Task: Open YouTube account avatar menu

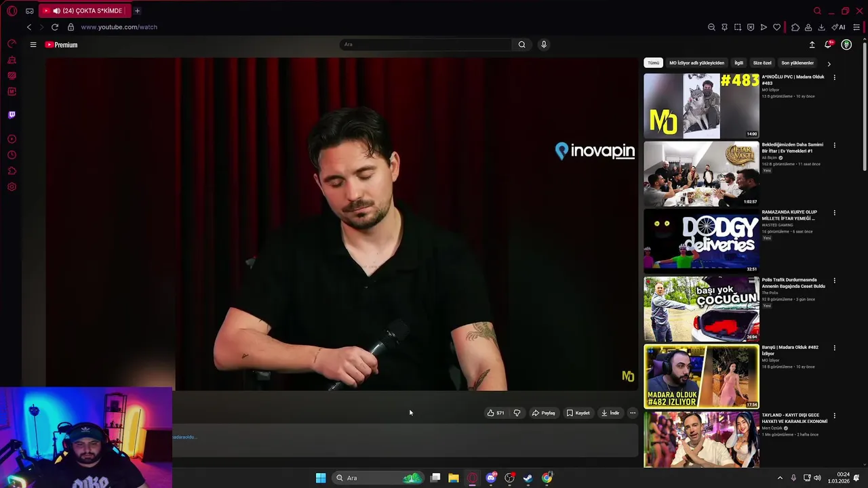Action: (846, 45)
